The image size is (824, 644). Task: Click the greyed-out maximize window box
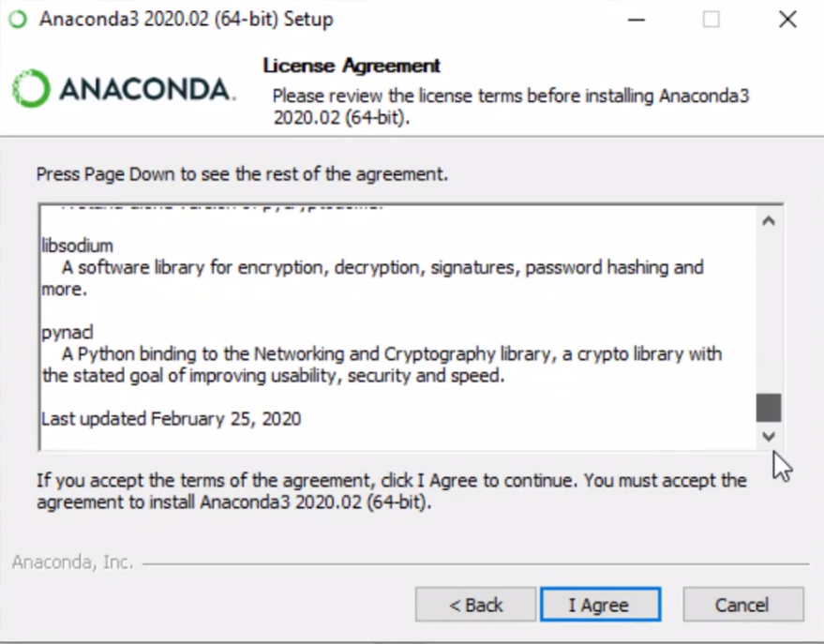711,20
